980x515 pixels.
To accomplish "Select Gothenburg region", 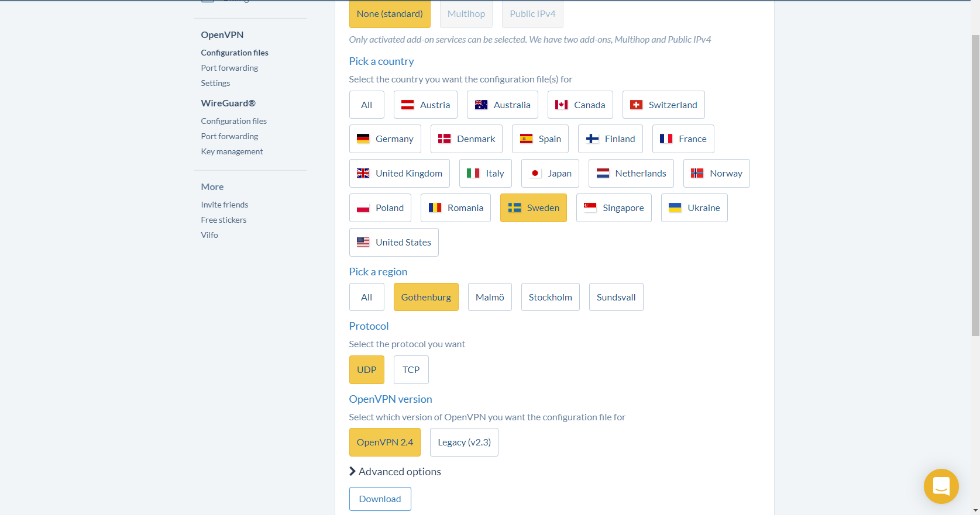I will tap(426, 297).
